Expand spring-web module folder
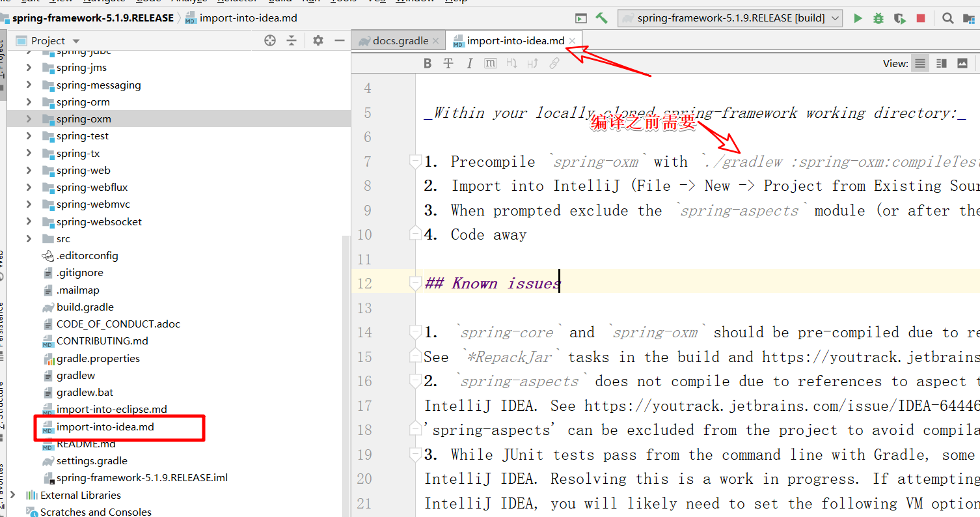This screenshot has height=517, width=980. click(29, 170)
